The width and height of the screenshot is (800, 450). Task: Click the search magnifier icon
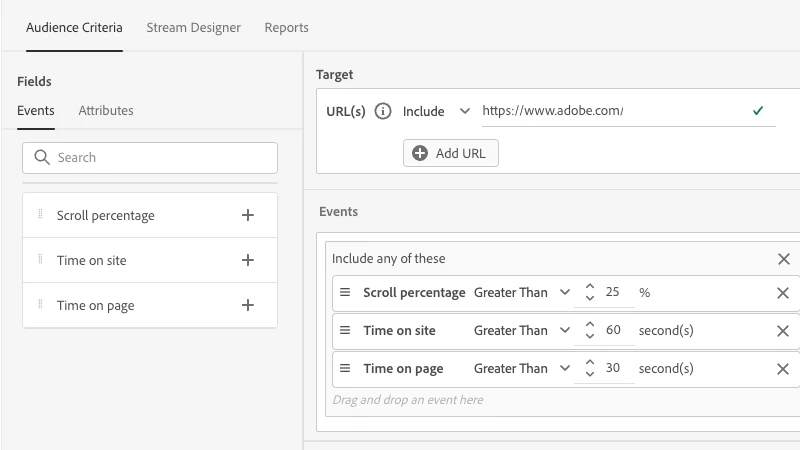coord(42,157)
